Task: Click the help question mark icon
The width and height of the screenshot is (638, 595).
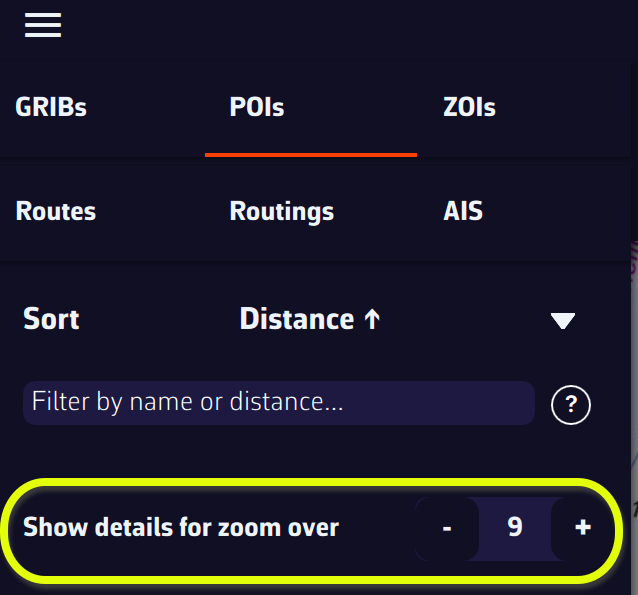Action: [571, 404]
